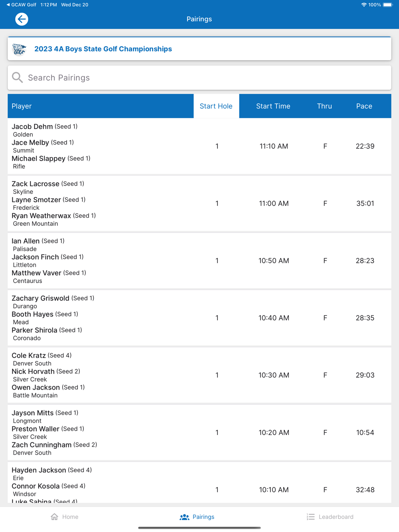Select player Jackson Finch

click(35, 257)
